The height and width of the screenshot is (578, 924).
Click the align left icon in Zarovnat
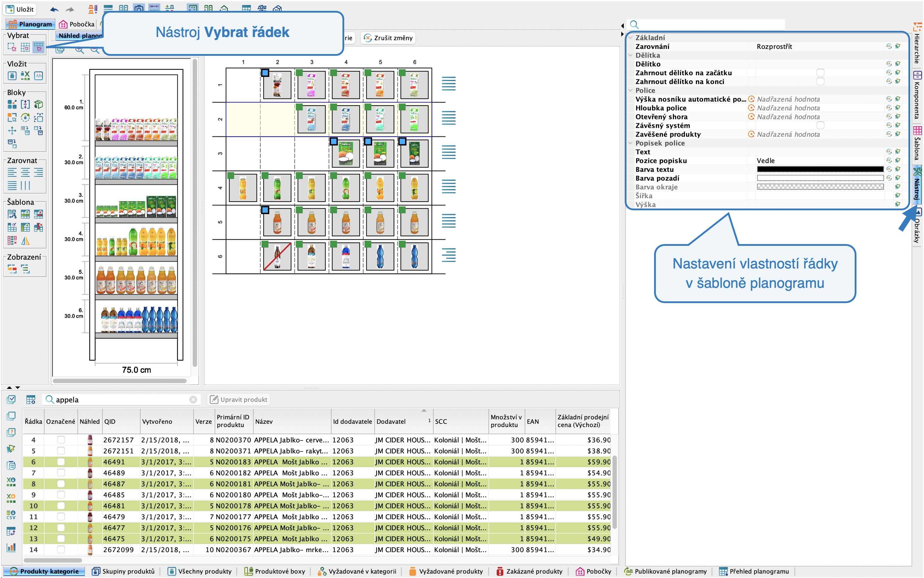click(x=12, y=172)
